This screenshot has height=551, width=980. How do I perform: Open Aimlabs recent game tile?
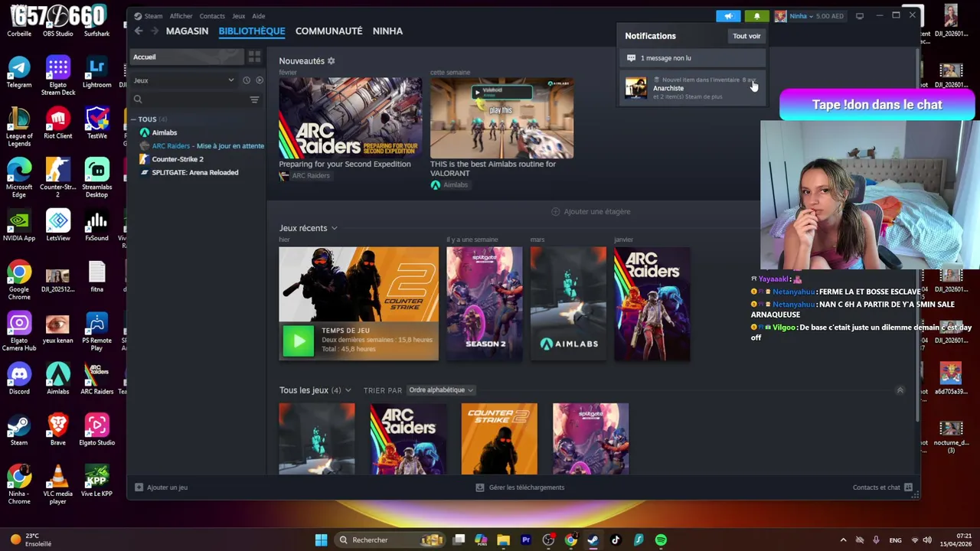pyautogui.click(x=568, y=304)
